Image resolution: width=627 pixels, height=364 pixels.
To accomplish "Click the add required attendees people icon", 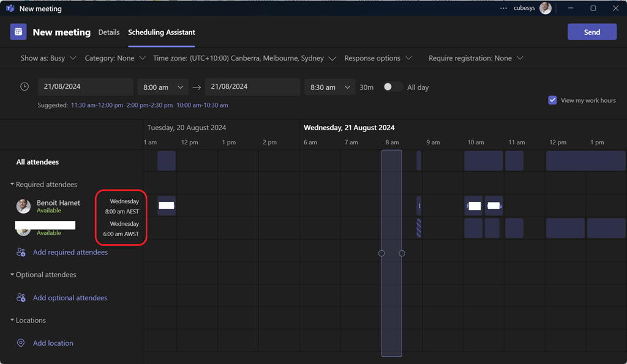I will coord(21,252).
